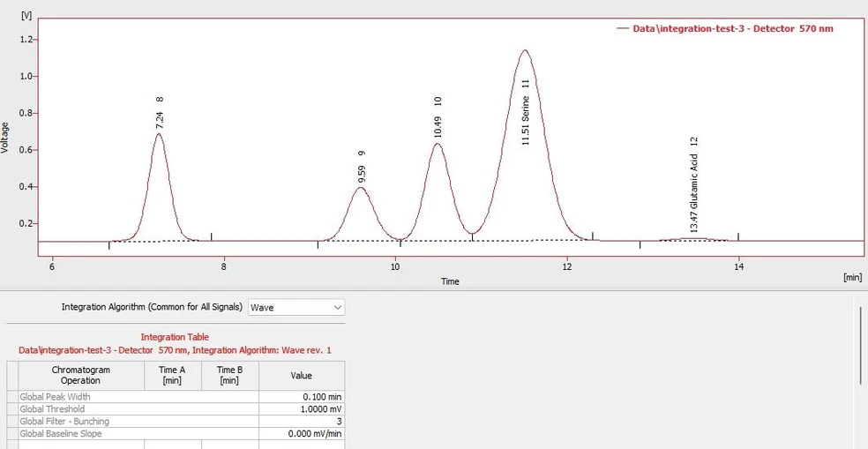Click the Global Filter - Bunching row label
This screenshot has height=449, width=868.
click(x=64, y=422)
